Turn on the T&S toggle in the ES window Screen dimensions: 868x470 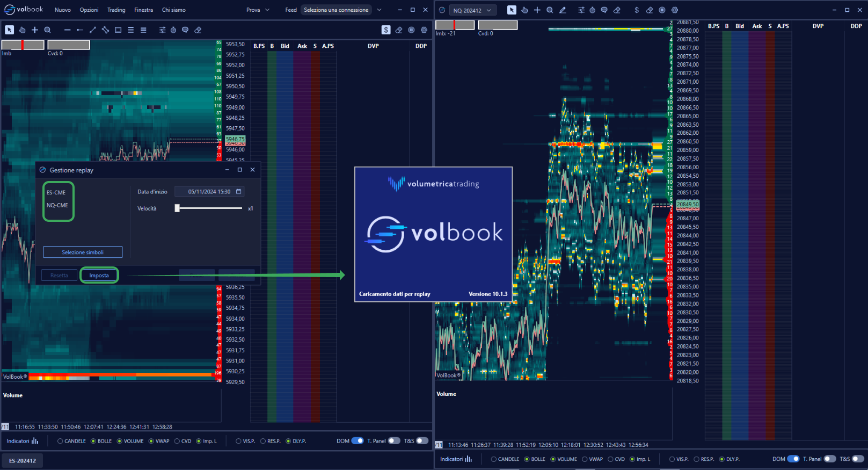(422, 441)
